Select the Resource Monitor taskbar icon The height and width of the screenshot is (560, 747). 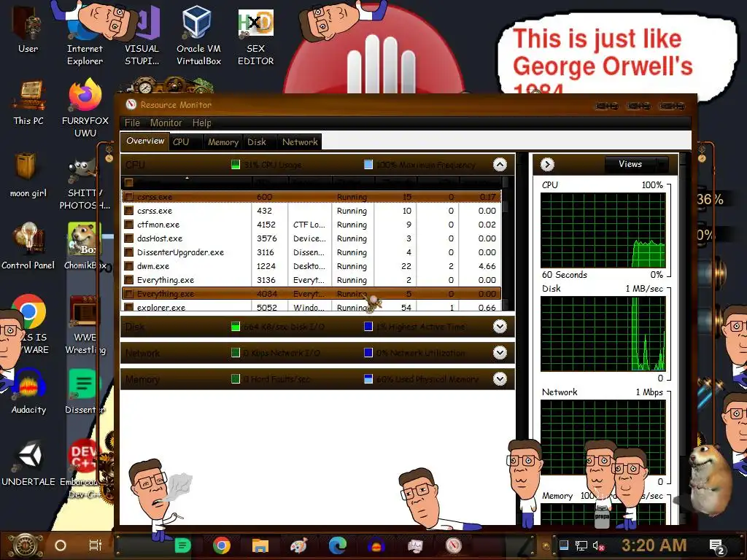(x=454, y=545)
